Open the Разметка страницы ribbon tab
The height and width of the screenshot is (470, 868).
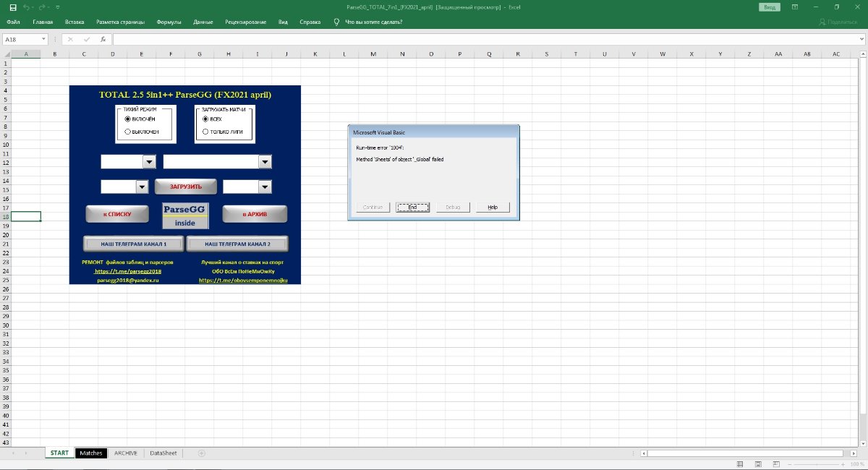point(121,22)
